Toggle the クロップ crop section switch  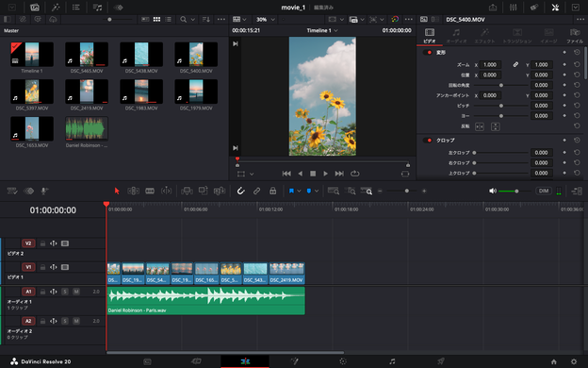pos(428,141)
